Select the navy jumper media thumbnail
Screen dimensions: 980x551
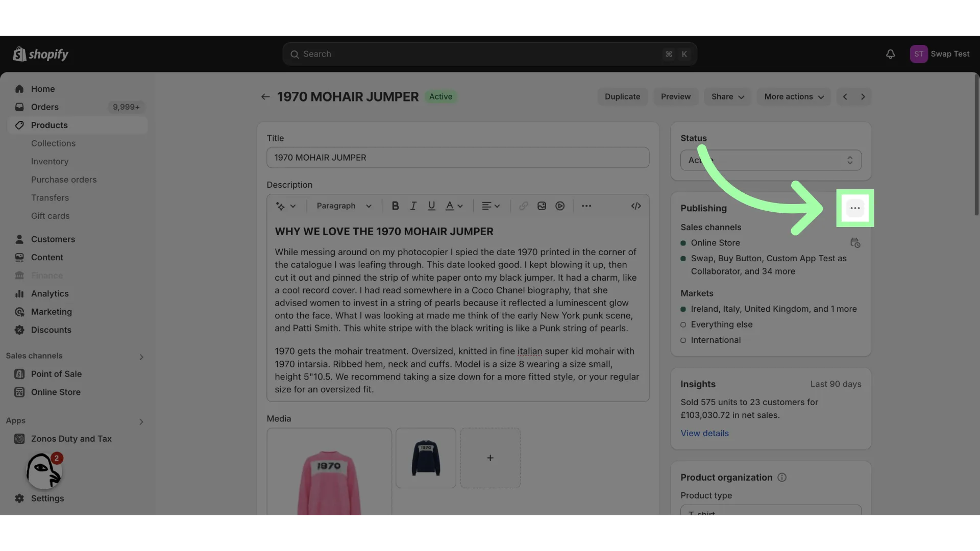click(426, 458)
